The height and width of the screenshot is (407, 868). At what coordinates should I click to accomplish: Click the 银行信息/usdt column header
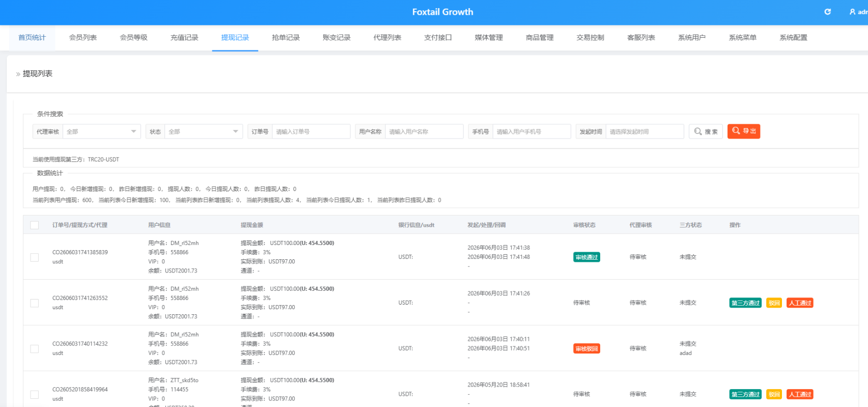[x=416, y=225]
